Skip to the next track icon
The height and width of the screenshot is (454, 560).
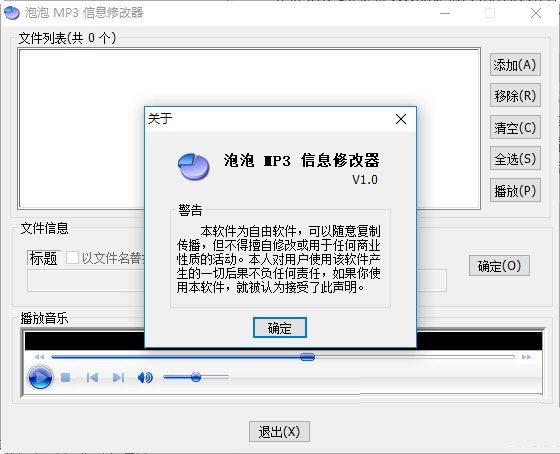coord(118,377)
